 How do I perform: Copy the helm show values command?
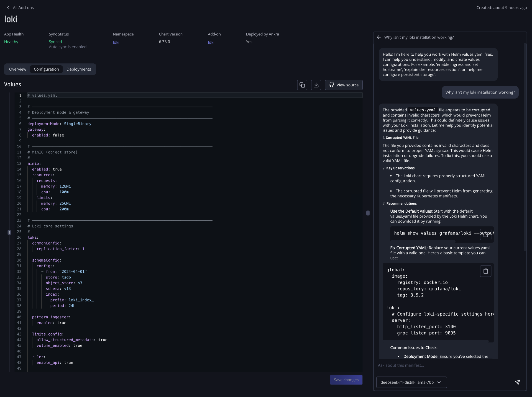click(x=485, y=234)
